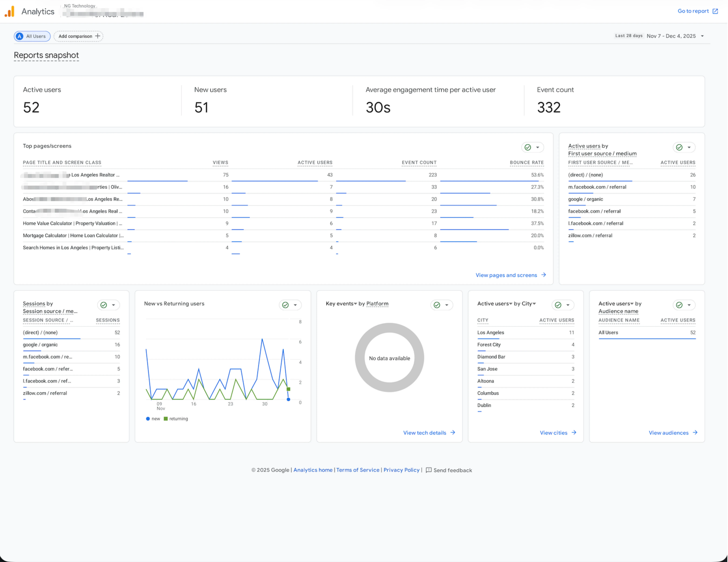Click the arrow icon next to View cities
The image size is (728, 562).
574,432
